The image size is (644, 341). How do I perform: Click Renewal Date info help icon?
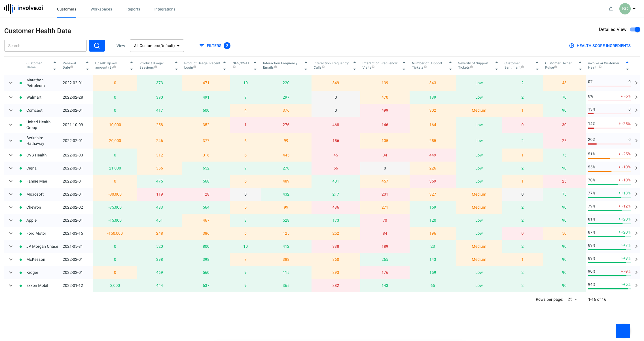pos(72,67)
